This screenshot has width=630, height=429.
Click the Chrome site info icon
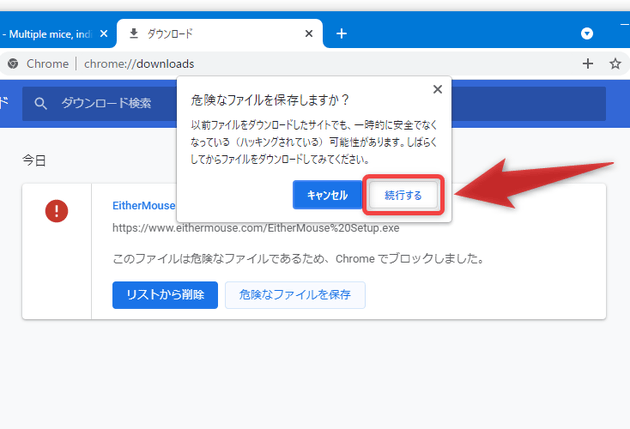[x=13, y=63]
